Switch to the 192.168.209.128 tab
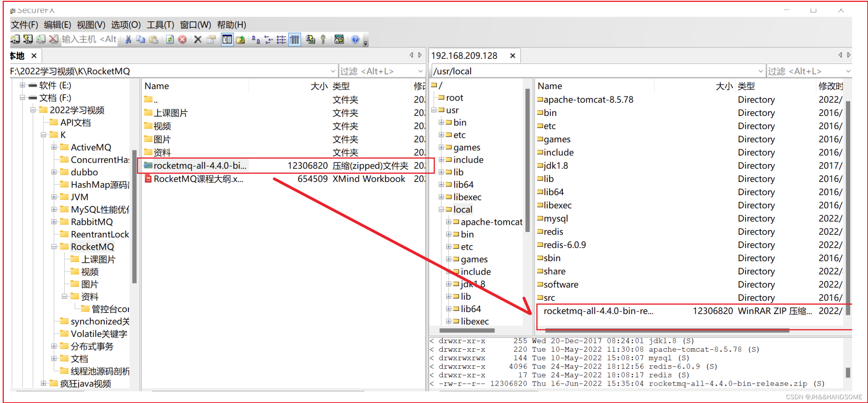Image resolution: width=868 pixels, height=403 pixels. point(464,56)
